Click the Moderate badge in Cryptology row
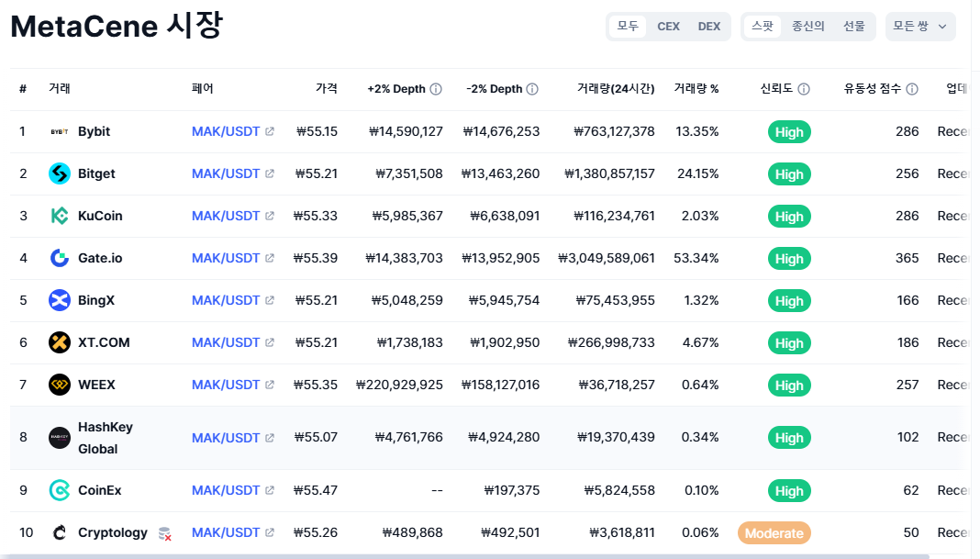This screenshot has width=980, height=559. point(774,533)
